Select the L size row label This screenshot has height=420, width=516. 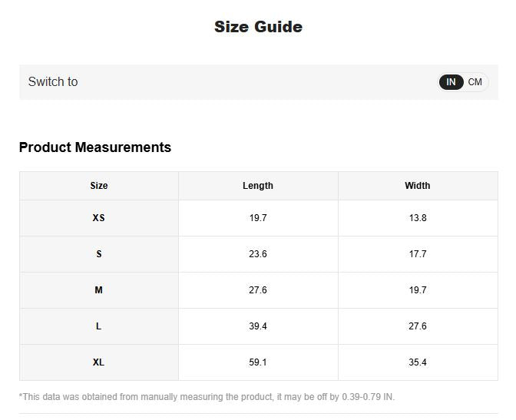tap(99, 326)
